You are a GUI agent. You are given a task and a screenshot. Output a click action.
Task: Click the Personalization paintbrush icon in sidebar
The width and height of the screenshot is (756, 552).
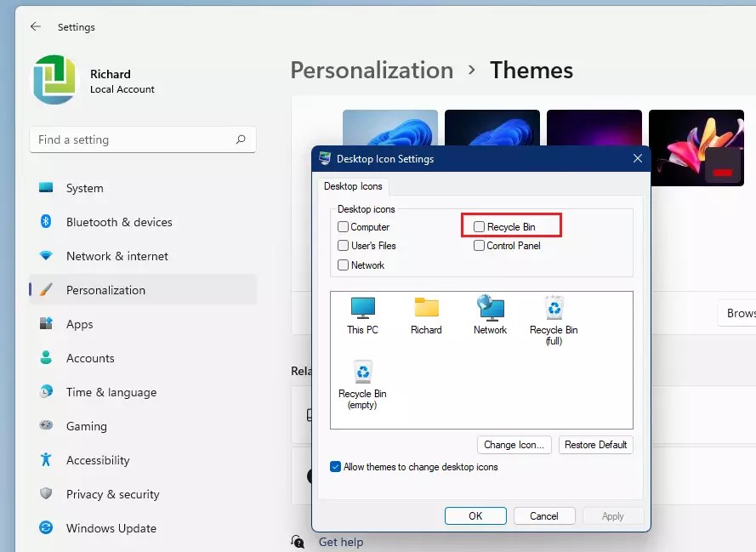tap(45, 290)
